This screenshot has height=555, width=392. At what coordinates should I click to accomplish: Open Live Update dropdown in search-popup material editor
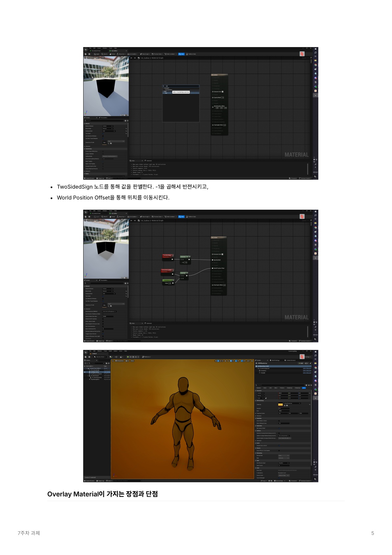coord(132,54)
